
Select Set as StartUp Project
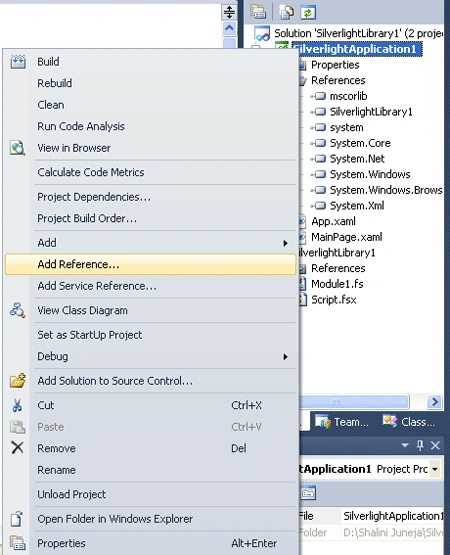(90, 335)
